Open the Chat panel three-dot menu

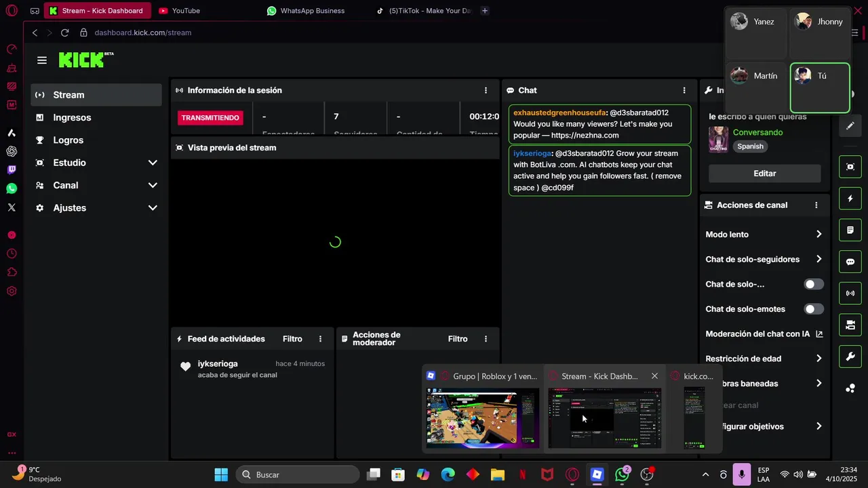pos(684,90)
